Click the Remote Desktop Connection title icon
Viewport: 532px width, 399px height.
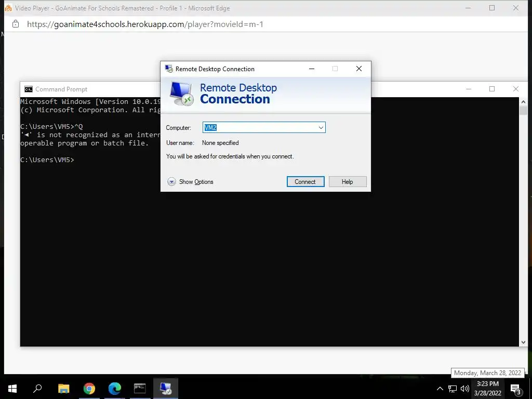point(169,69)
